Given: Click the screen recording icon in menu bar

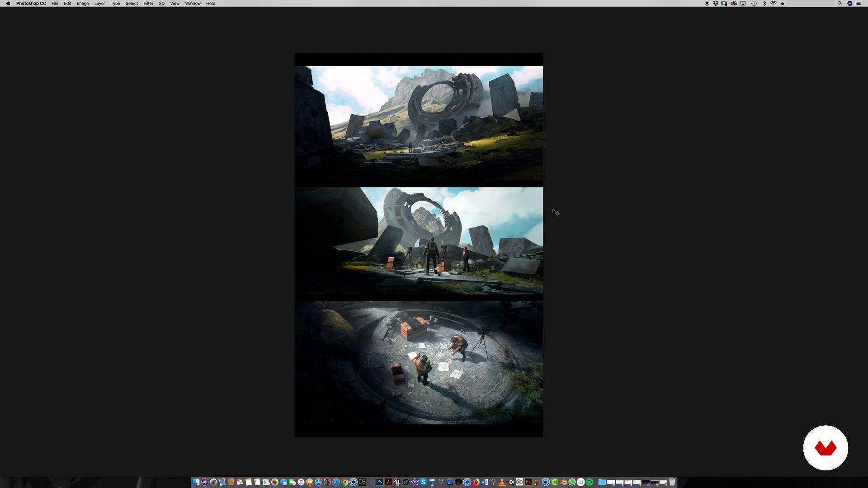Looking at the screenshot, I should point(707,3).
